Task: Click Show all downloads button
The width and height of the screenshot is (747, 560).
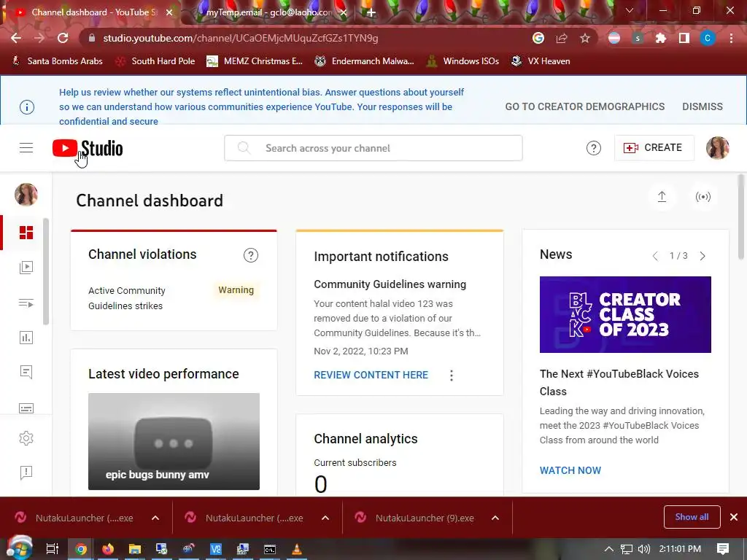Action: coord(692,517)
